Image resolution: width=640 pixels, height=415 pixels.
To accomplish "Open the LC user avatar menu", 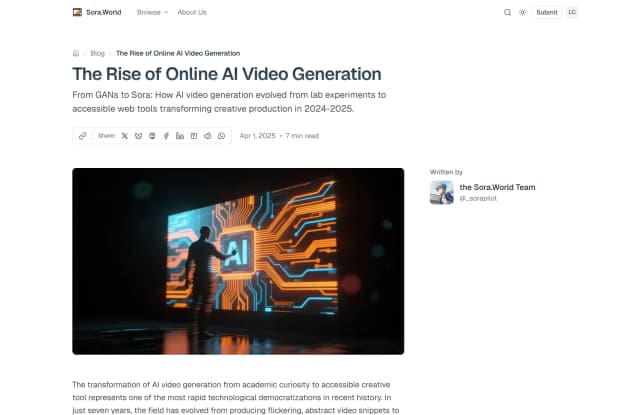I will (x=572, y=12).
